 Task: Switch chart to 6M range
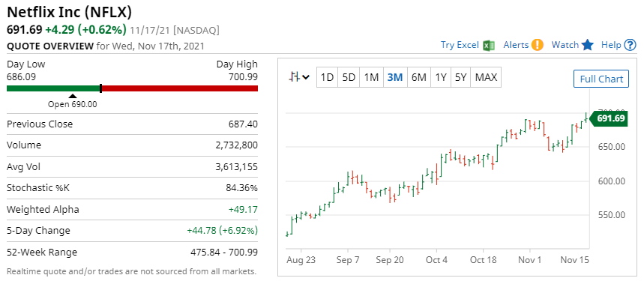click(418, 77)
